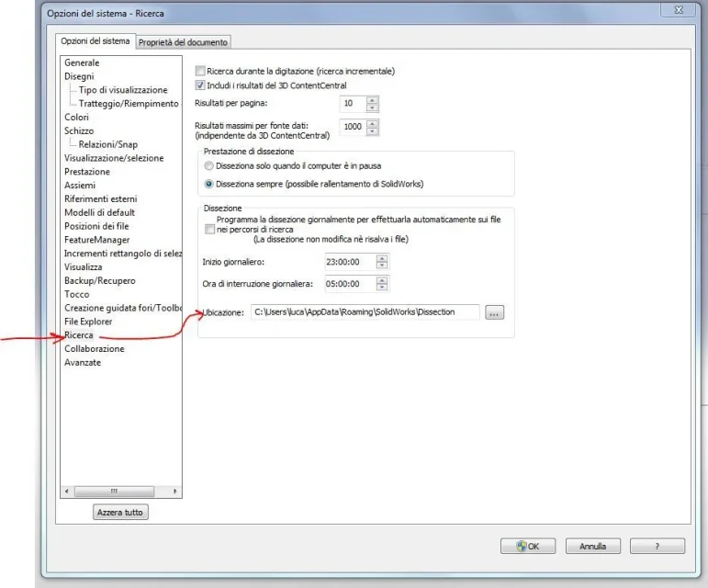
Task: Decrease Inizio giornaliero time
Action: (x=382, y=266)
